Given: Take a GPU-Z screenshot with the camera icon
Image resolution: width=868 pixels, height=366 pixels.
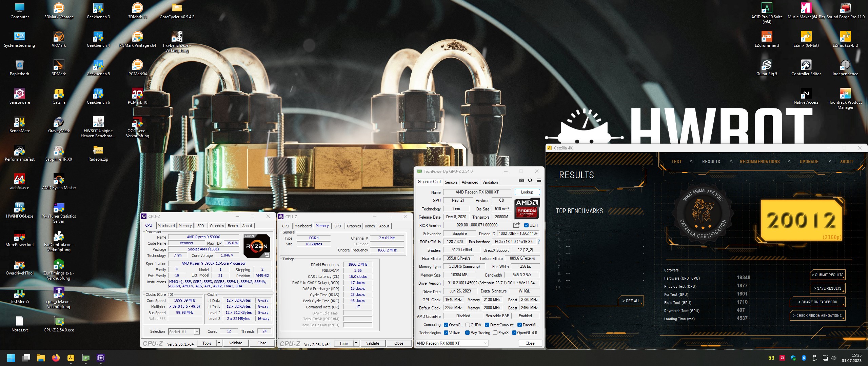Looking at the screenshot, I should pos(521,180).
